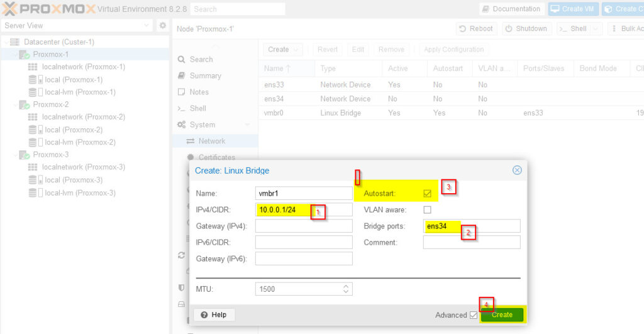Click the Summary book icon
Screen dimensions: 644x334
tap(181, 75)
